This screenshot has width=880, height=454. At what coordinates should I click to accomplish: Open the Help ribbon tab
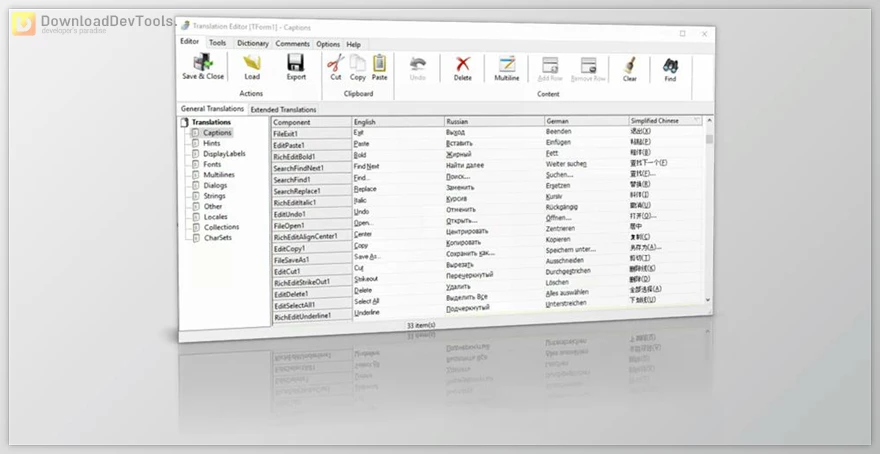(353, 44)
